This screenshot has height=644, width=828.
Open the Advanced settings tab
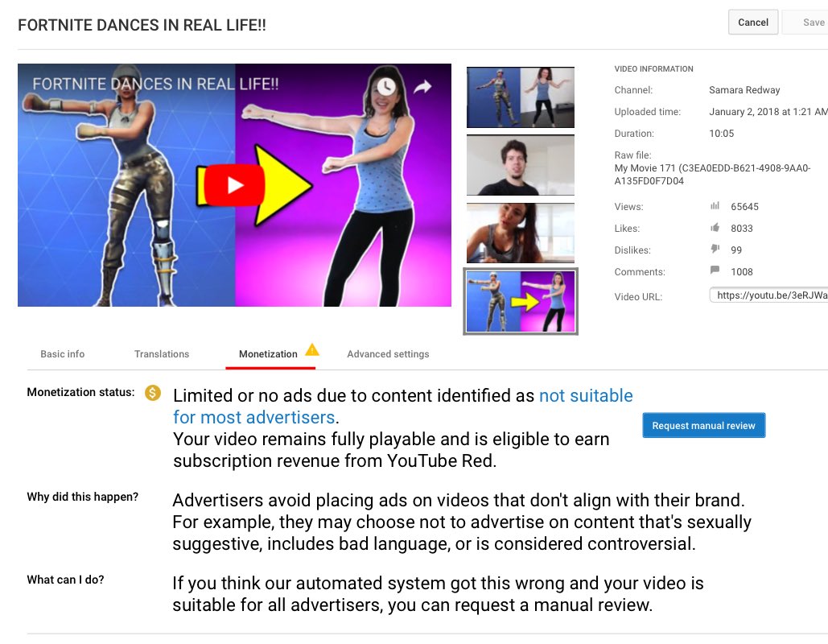tap(388, 354)
